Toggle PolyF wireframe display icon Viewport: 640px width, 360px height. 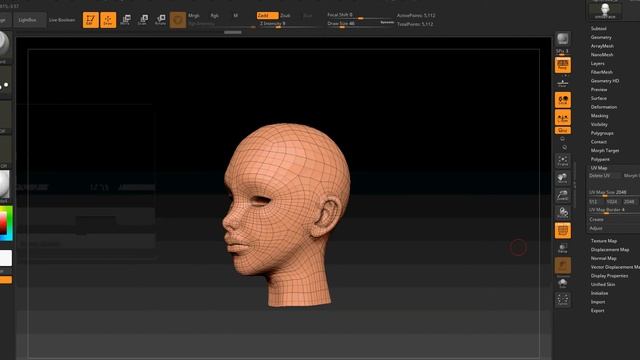(x=563, y=231)
